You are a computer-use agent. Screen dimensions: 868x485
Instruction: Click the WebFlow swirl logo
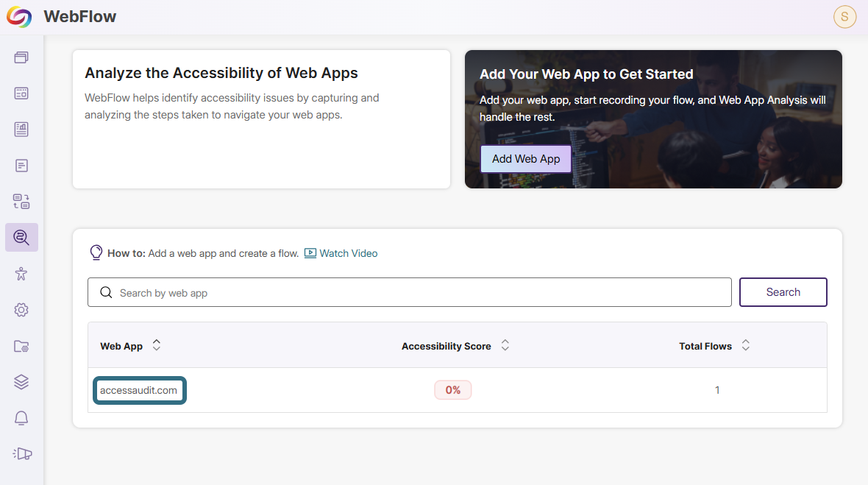[19, 17]
